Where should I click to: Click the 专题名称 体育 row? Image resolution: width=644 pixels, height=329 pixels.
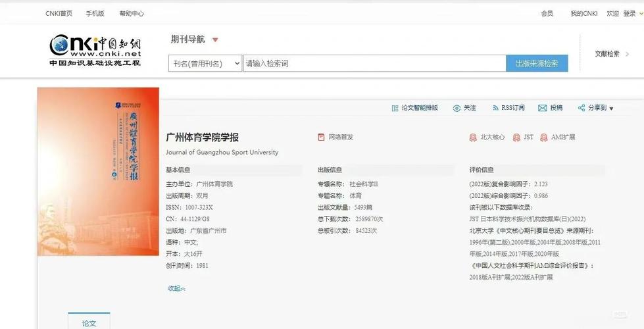(339, 195)
